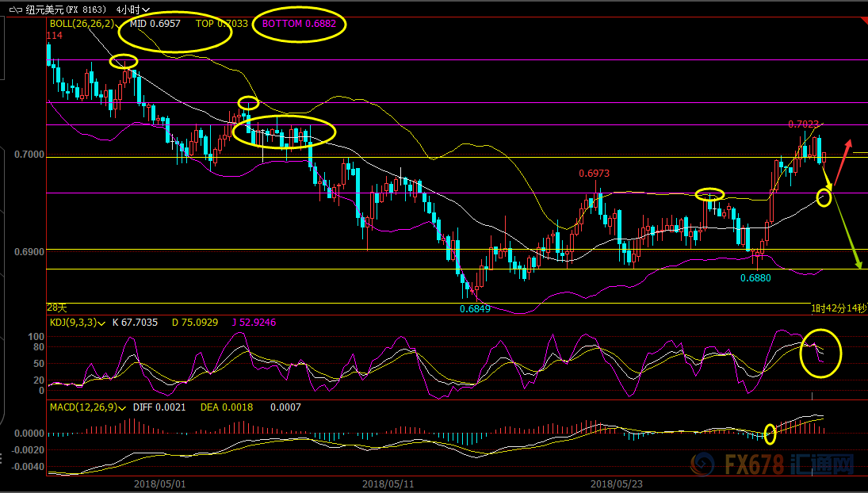The image size is (868, 493).
Task: Expand the BOLL(26,26,2) indicator dropdown
Action: (x=125, y=24)
